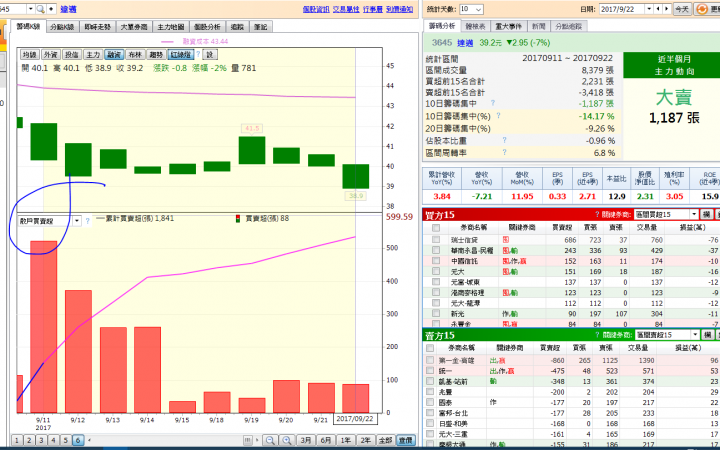
Task: Click the date field showing 2017/9/22
Action: coord(622,9)
